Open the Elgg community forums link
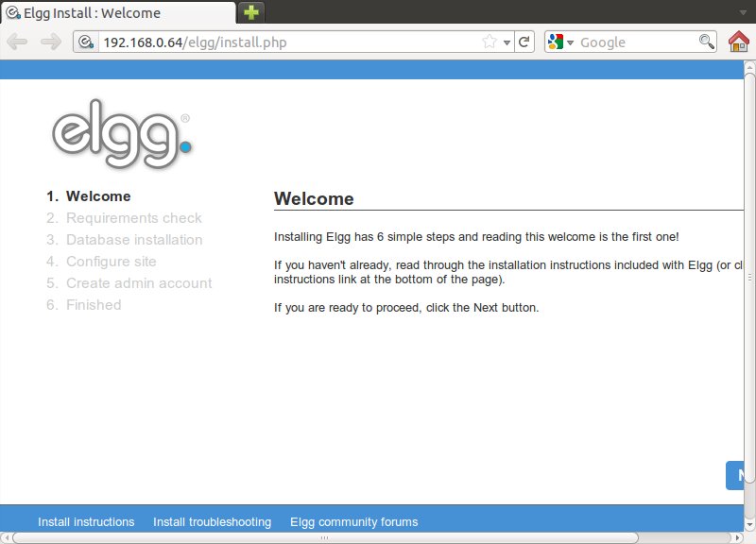This screenshot has height=544, width=756. click(x=353, y=522)
